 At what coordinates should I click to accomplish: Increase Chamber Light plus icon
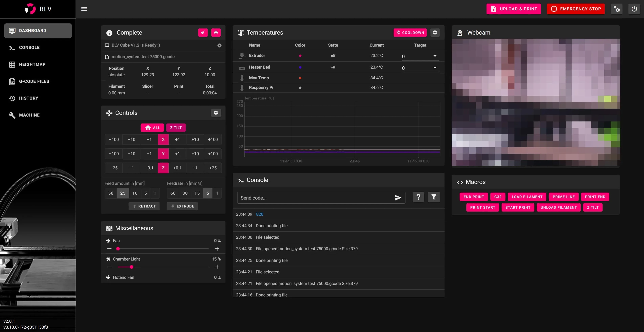217,267
